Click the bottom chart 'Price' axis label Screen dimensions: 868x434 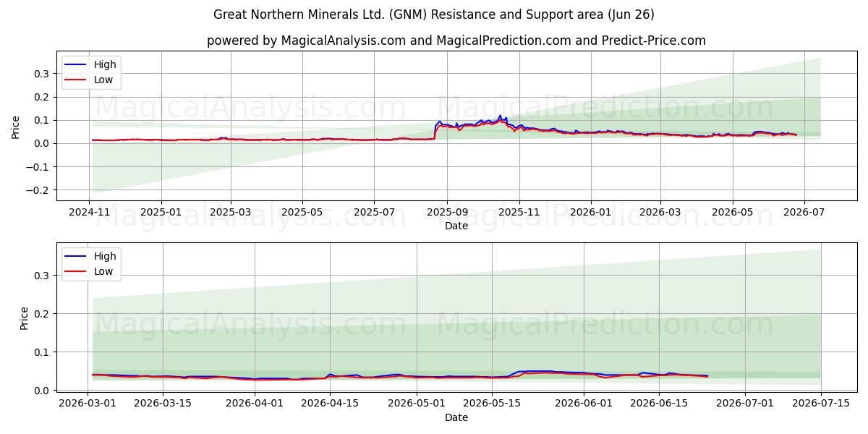[x=25, y=318]
